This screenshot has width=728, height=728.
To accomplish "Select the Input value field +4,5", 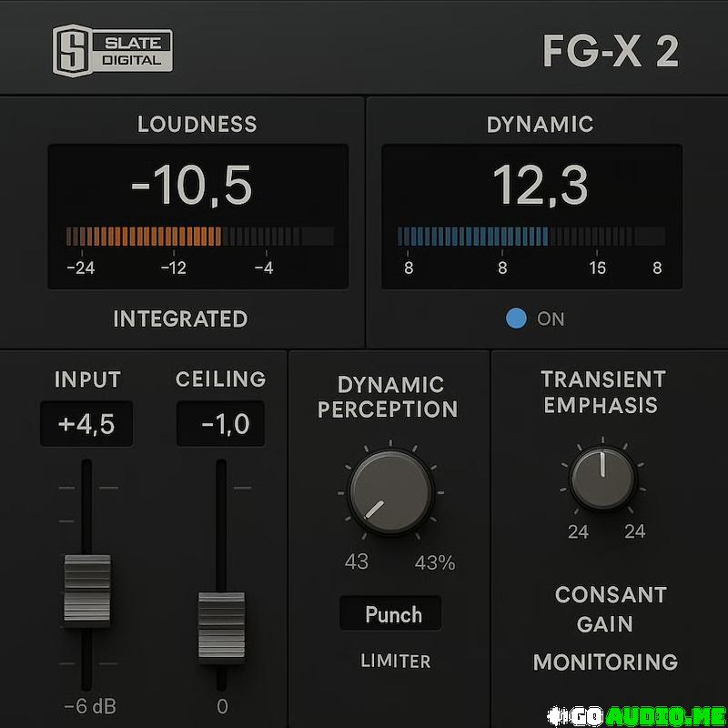I will [x=87, y=424].
